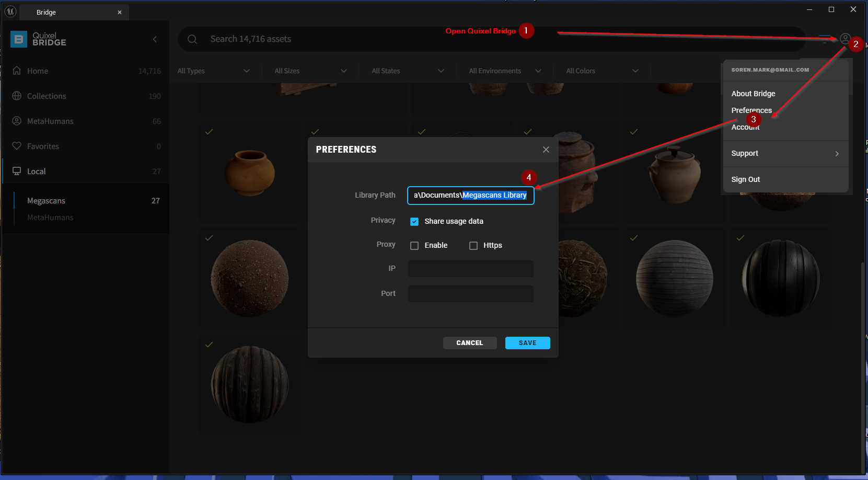Choose Sign Out in account menu
Image resolution: width=868 pixels, height=480 pixels.
click(746, 179)
